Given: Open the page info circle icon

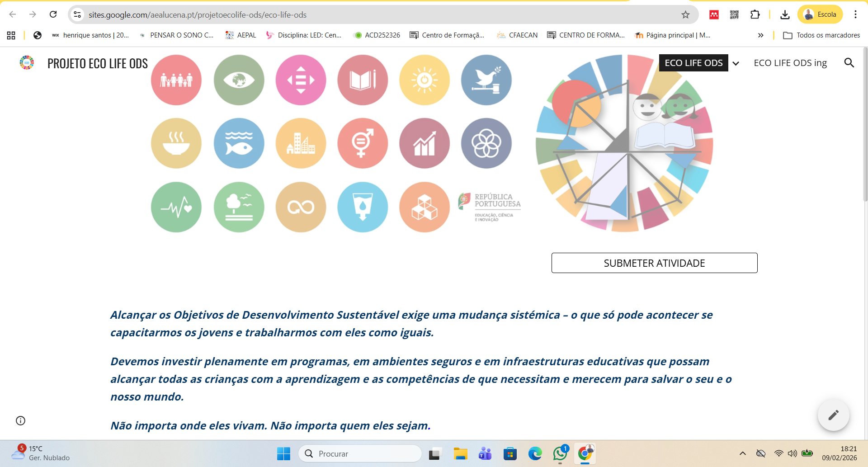Looking at the screenshot, I should [x=20, y=420].
